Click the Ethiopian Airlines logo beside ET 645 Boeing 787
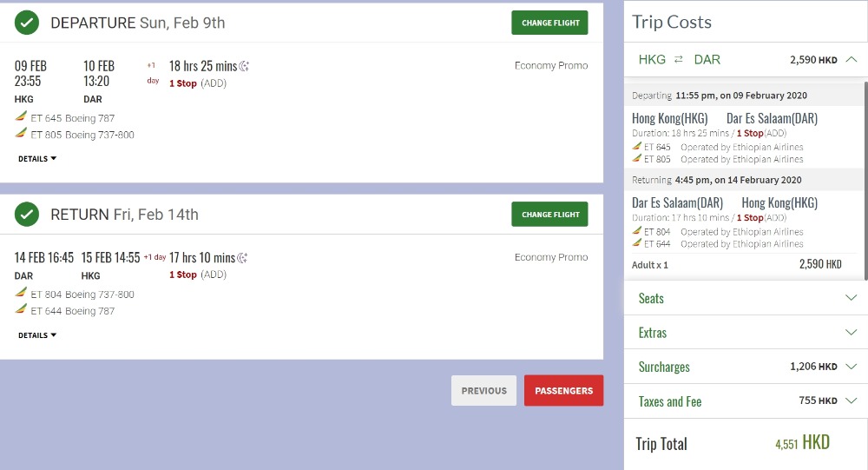 pos(21,117)
